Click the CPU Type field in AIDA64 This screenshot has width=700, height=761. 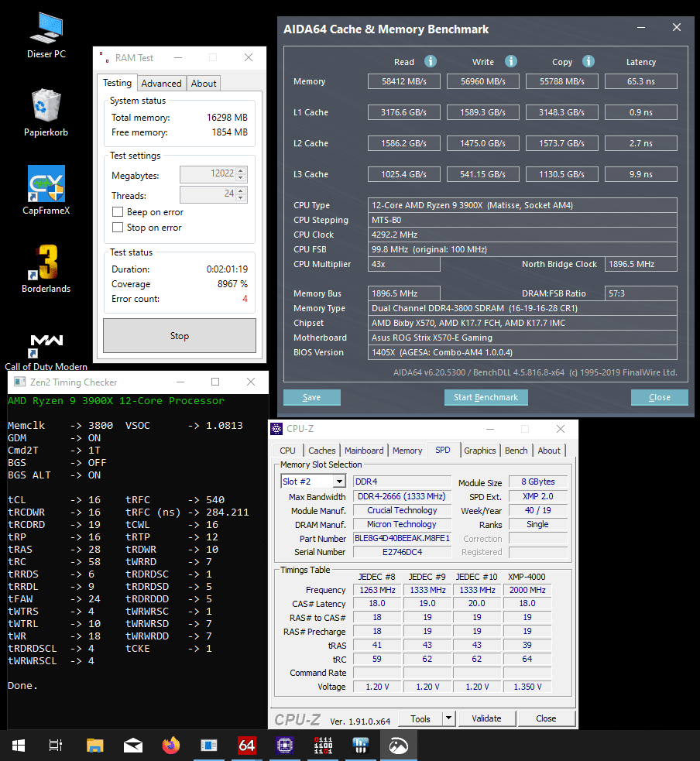click(523, 205)
